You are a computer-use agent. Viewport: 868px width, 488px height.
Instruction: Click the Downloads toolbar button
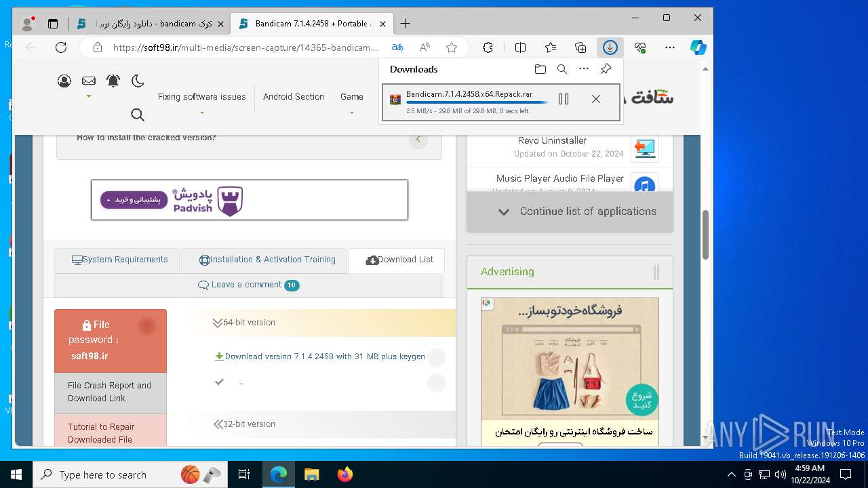pyautogui.click(x=610, y=47)
